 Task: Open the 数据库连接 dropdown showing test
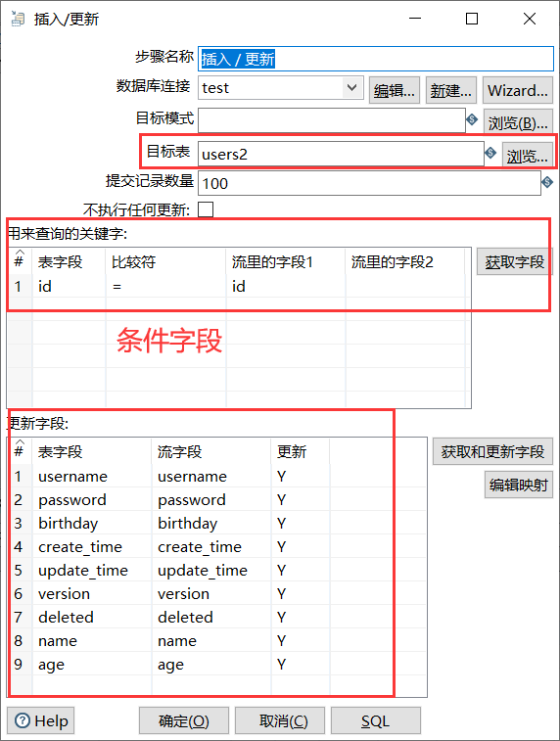coord(281,88)
